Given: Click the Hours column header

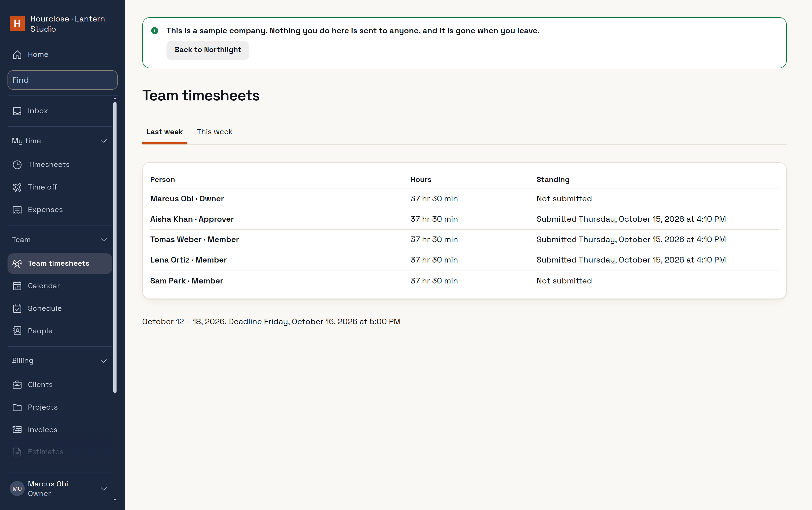Looking at the screenshot, I should pos(421,180).
